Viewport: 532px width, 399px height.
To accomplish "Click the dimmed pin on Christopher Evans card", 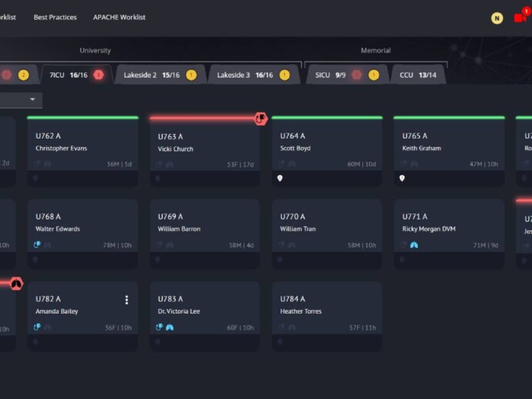I will click(x=35, y=178).
